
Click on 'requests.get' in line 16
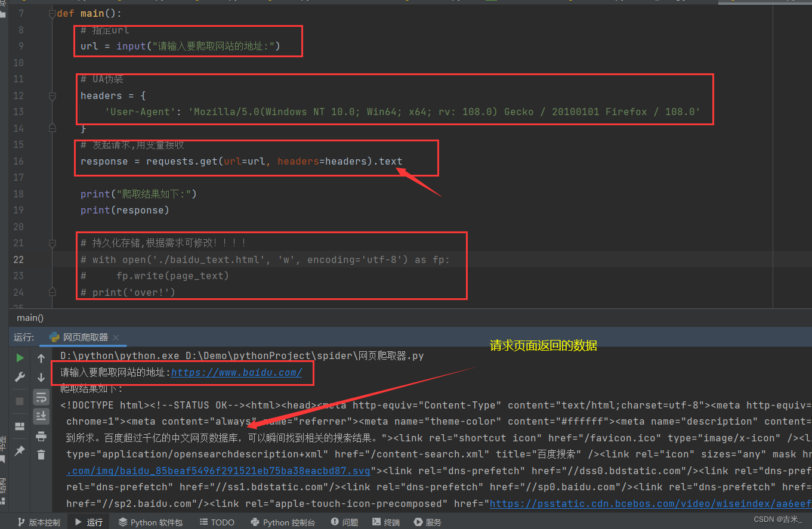pyautogui.click(x=181, y=161)
